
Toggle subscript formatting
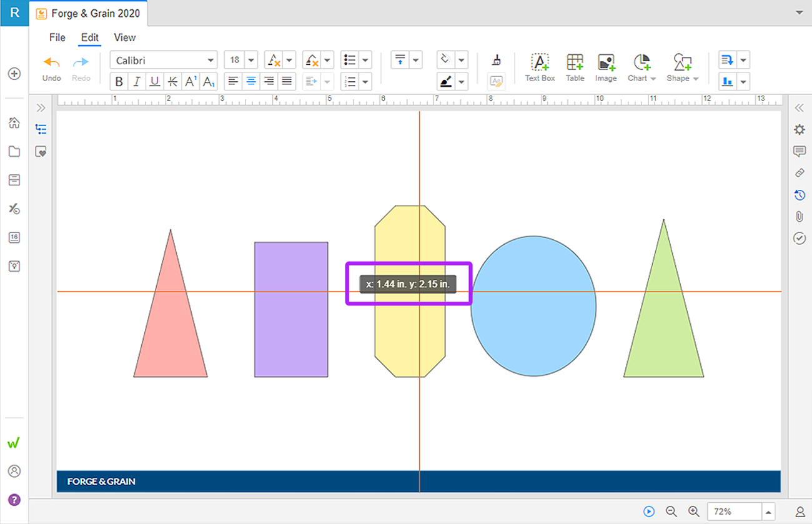(209, 81)
